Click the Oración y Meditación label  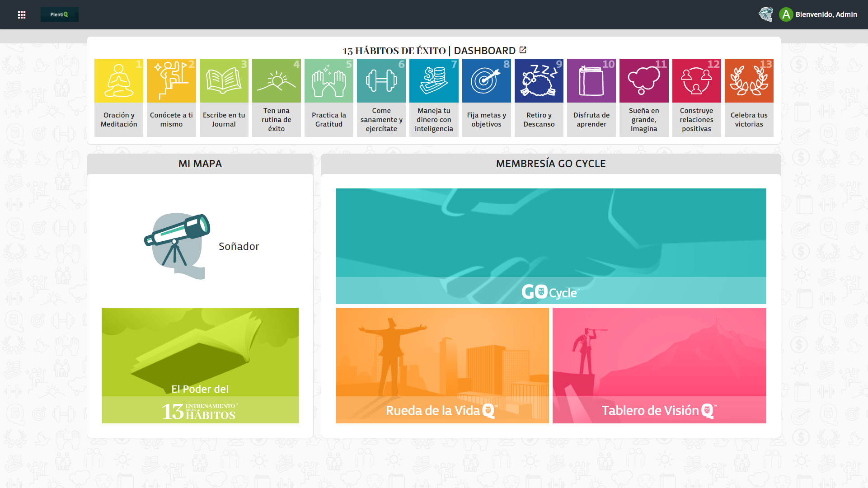pyautogui.click(x=119, y=120)
